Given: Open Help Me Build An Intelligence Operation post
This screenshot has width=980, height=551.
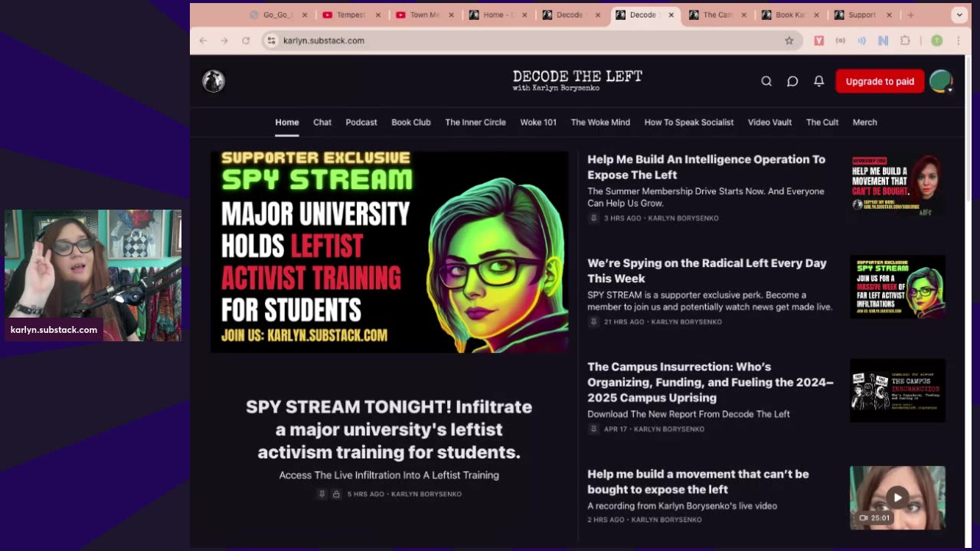Looking at the screenshot, I should coord(706,167).
